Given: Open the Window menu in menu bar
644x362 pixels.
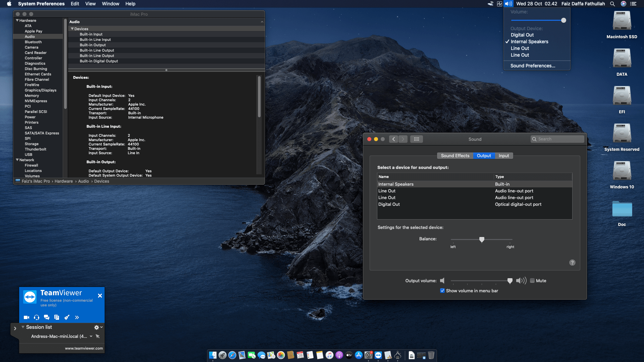Looking at the screenshot, I should (x=110, y=4).
